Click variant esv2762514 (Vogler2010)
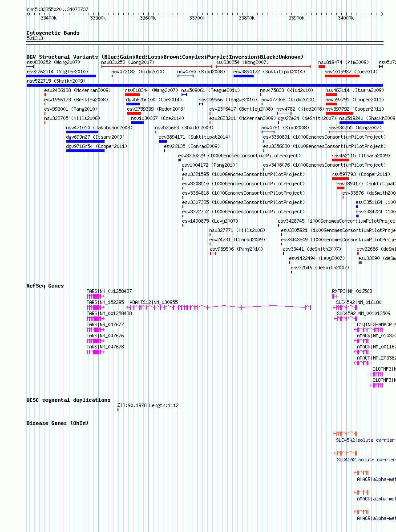 pos(57,72)
